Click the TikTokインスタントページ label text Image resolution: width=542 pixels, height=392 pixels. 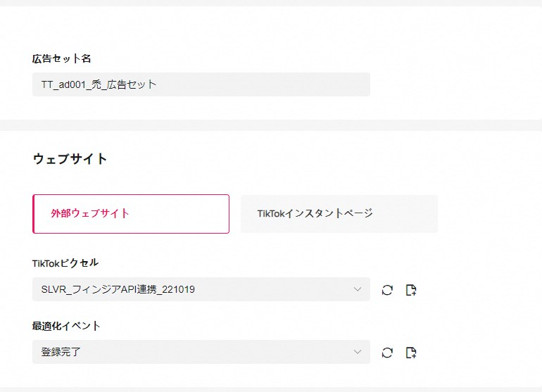pos(315,213)
